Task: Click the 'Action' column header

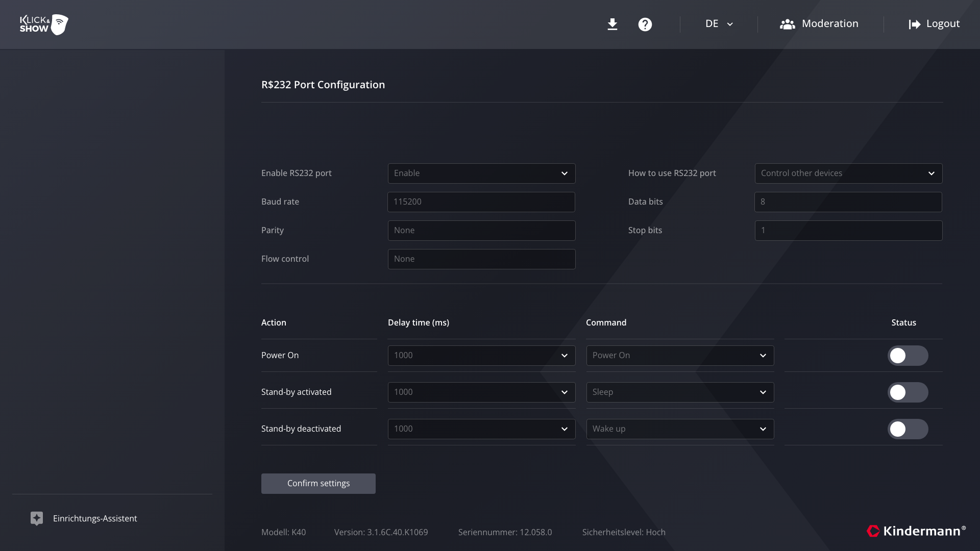Action: (x=274, y=322)
